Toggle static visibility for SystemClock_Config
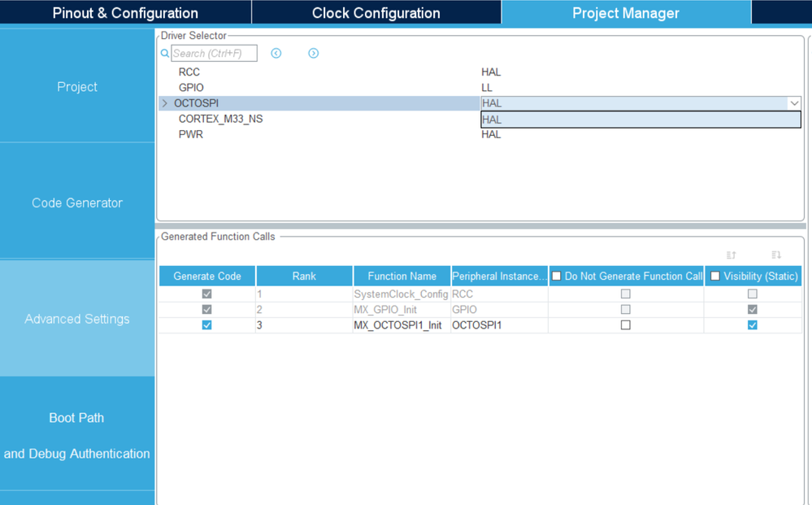The width and height of the screenshot is (812, 505). point(753,294)
